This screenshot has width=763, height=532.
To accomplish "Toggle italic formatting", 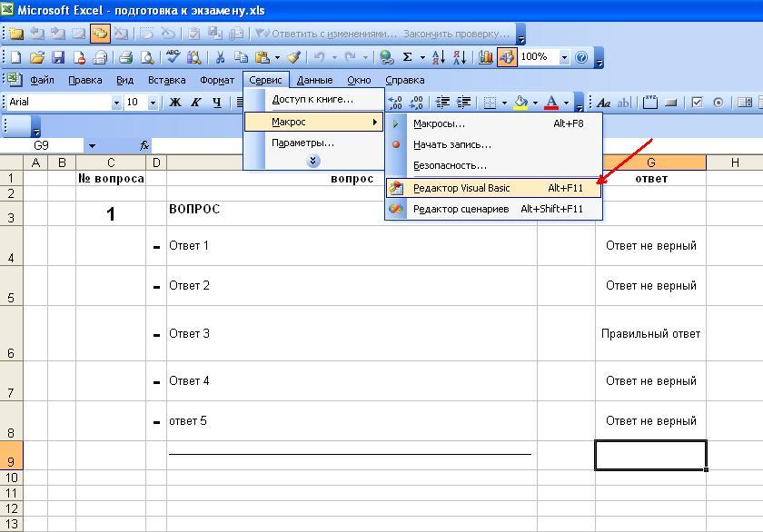I will pyautogui.click(x=196, y=102).
